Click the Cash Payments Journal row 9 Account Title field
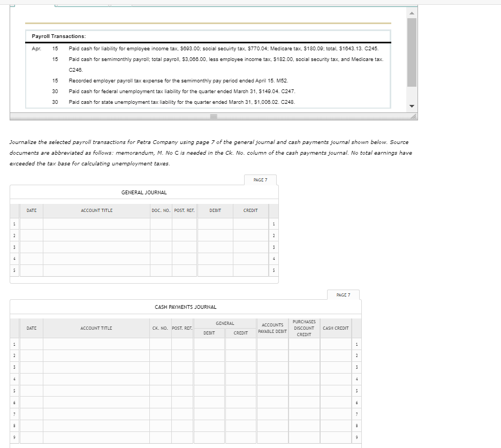 [96, 437]
